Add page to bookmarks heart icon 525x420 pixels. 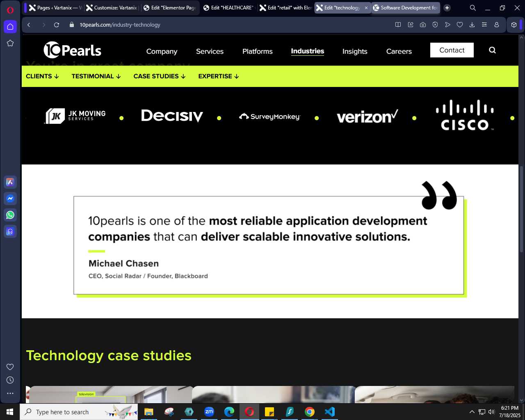[460, 25]
